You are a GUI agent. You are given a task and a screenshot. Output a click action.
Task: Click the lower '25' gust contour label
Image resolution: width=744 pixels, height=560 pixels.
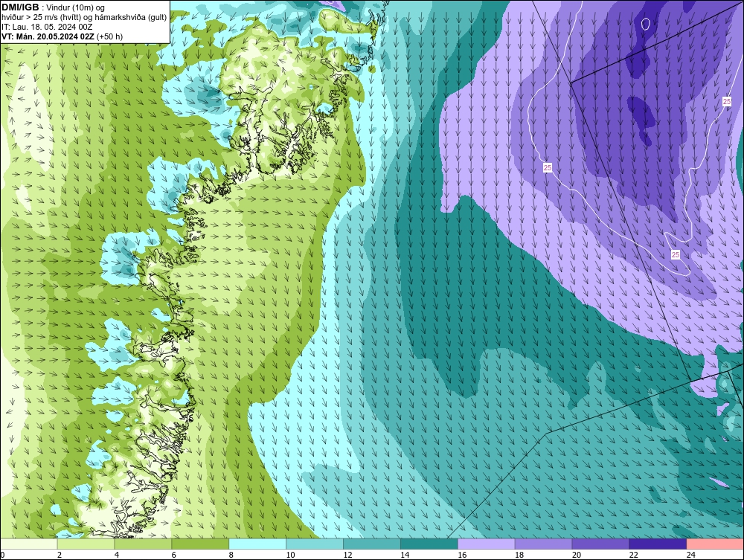[x=676, y=254]
